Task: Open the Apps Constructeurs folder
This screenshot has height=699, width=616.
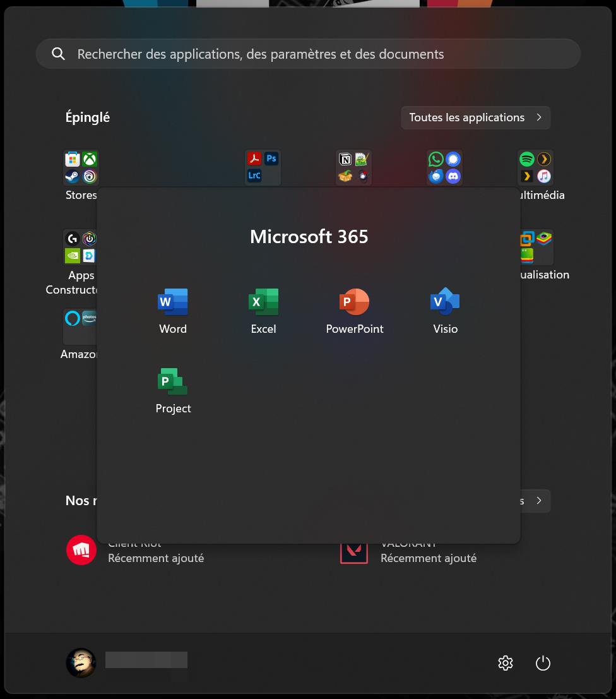Action: (x=81, y=247)
